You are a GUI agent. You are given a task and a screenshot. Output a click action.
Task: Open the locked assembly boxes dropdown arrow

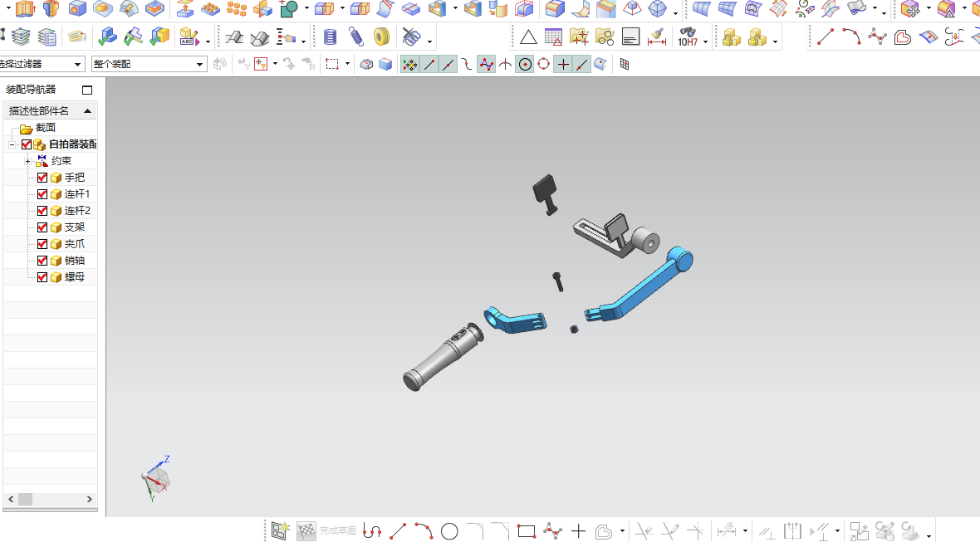[x=775, y=42]
